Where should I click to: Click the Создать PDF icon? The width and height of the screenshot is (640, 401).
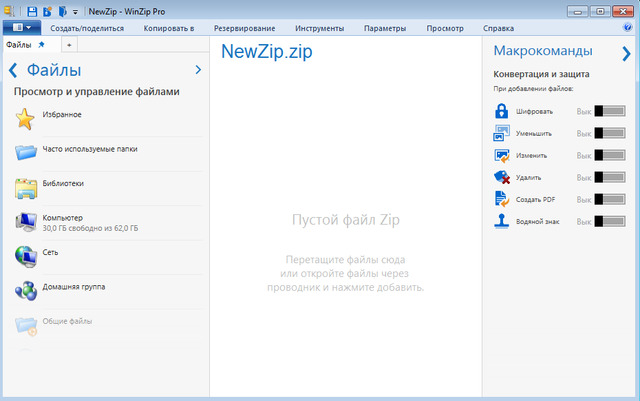(502, 199)
